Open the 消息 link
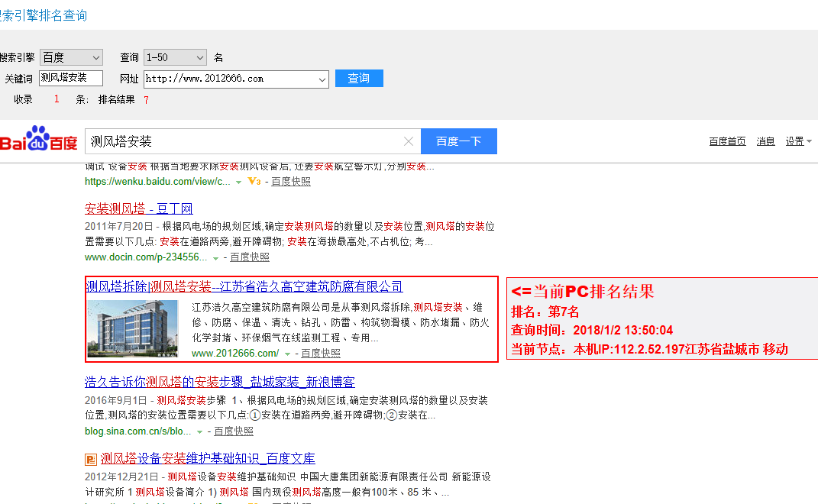The width and height of the screenshot is (818, 504). click(765, 141)
